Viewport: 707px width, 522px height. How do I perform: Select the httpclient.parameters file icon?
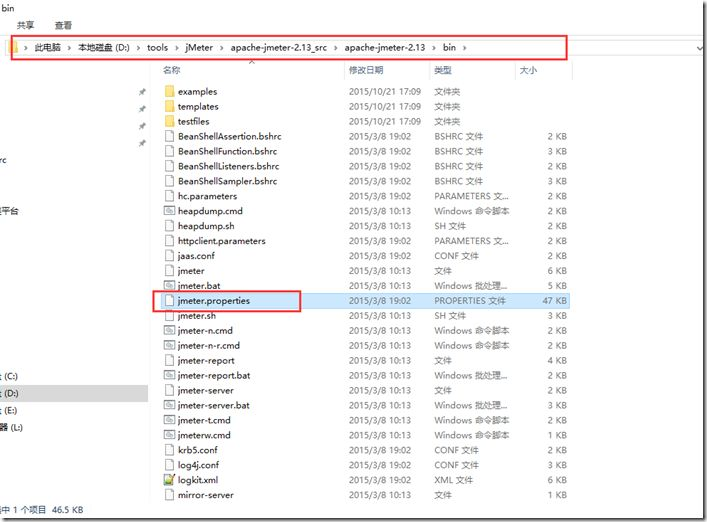[x=169, y=241]
